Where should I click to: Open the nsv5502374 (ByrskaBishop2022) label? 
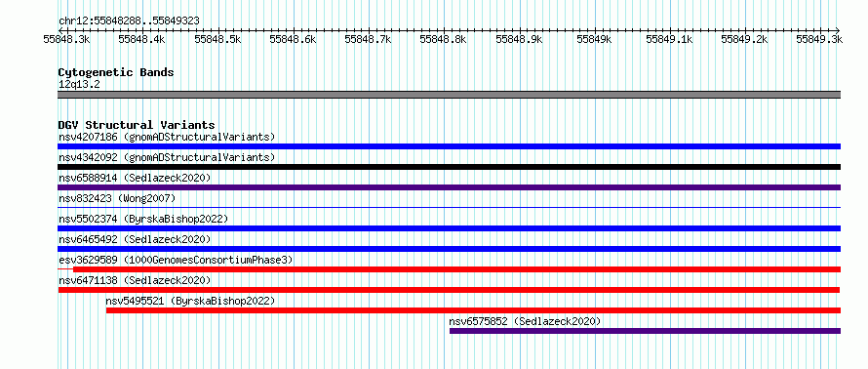point(142,219)
